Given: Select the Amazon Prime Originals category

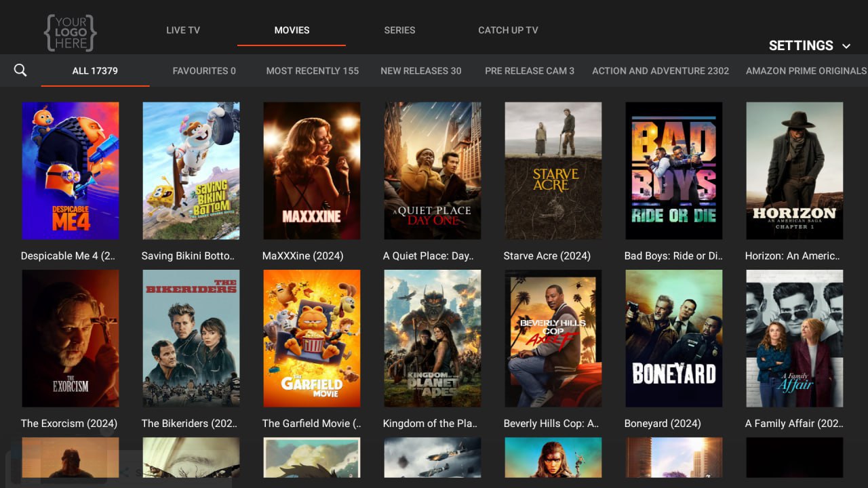Looking at the screenshot, I should tap(806, 70).
